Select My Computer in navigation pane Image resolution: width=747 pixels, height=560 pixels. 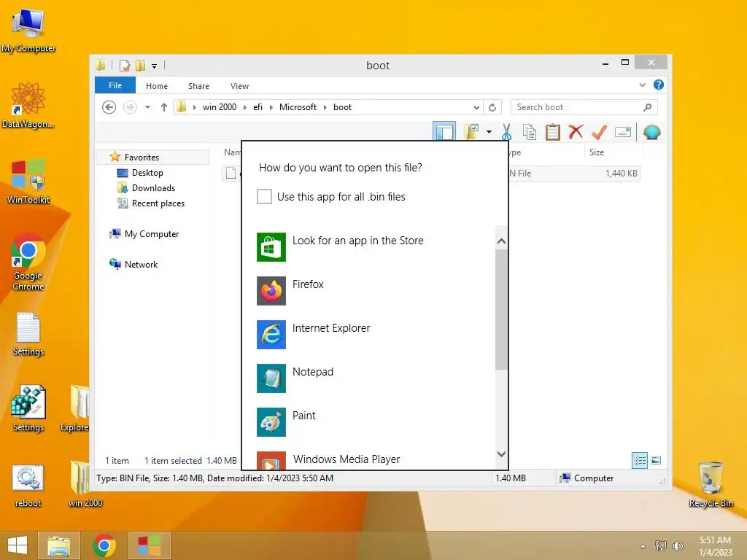pyautogui.click(x=152, y=234)
